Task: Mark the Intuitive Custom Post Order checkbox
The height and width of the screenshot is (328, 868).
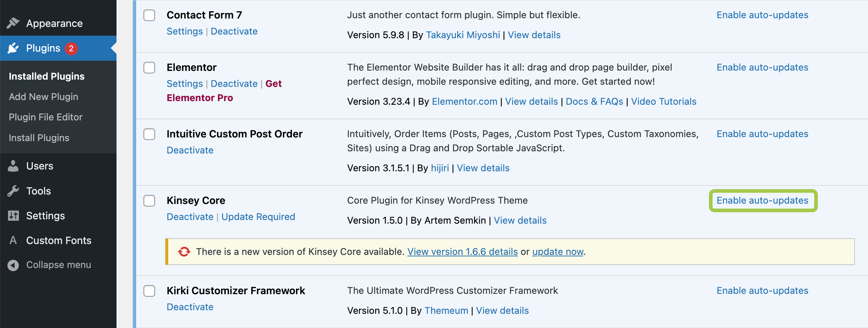Action: tap(149, 134)
